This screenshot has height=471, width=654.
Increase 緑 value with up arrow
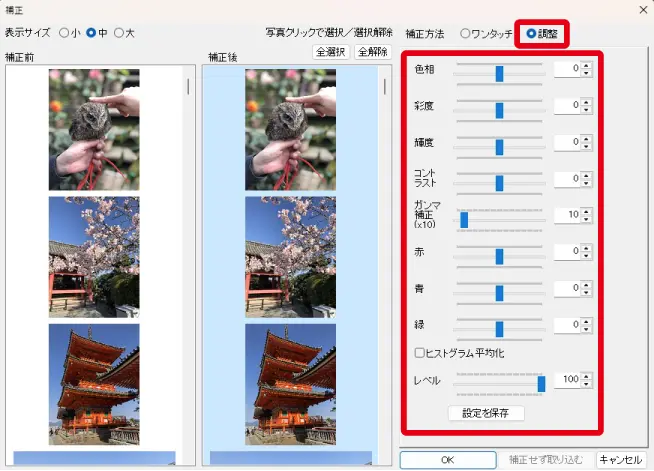(587, 321)
